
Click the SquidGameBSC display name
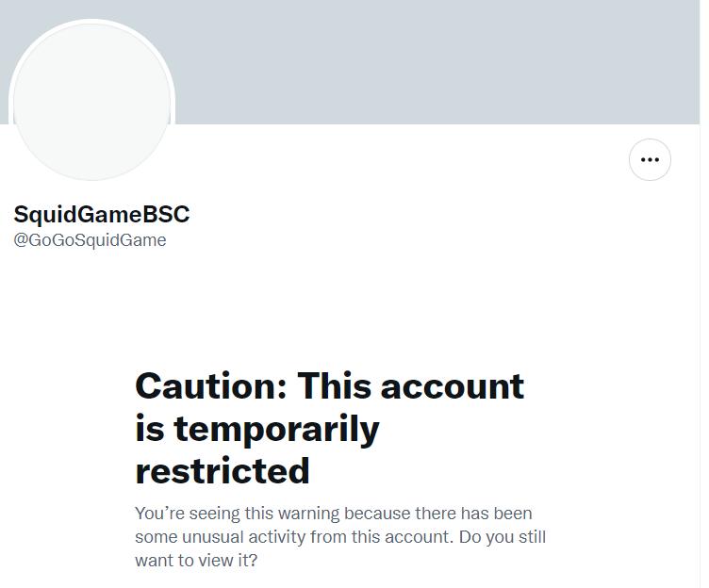(102, 214)
